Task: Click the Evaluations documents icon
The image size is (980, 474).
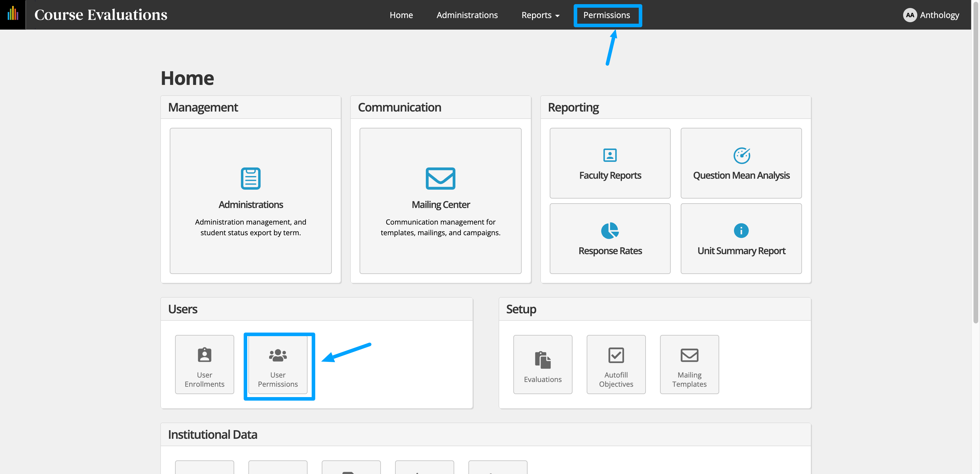Action: tap(543, 360)
